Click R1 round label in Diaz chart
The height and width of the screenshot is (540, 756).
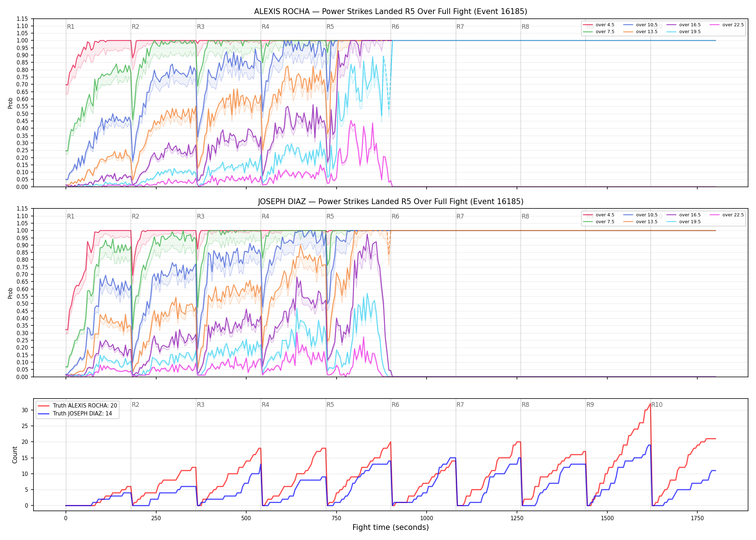click(71, 216)
